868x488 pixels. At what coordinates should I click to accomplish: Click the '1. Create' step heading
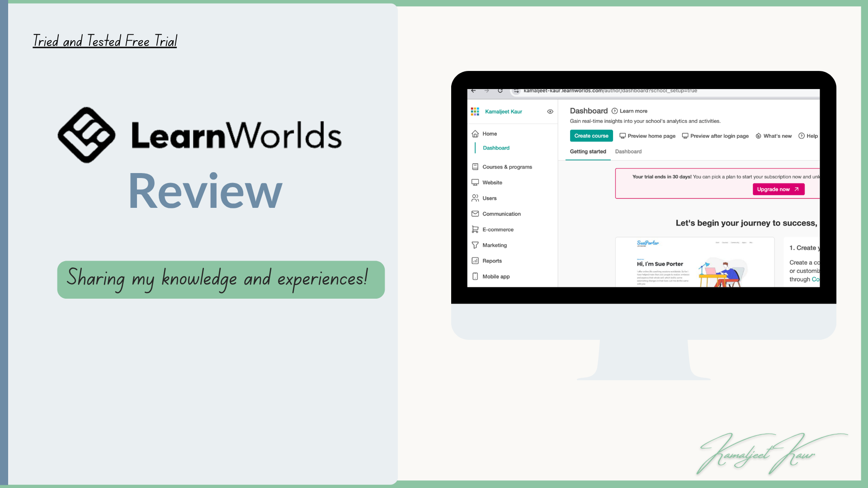pyautogui.click(x=804, y=248)
